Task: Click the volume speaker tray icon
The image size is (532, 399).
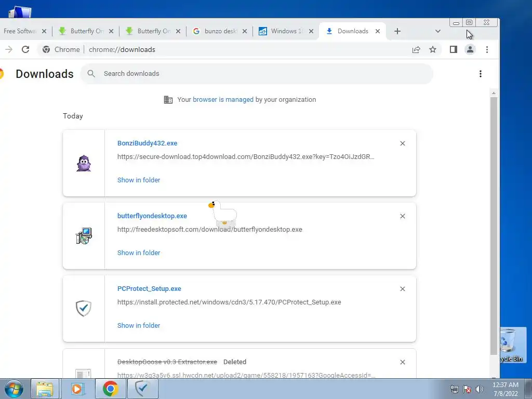Action: click(480, 389)
